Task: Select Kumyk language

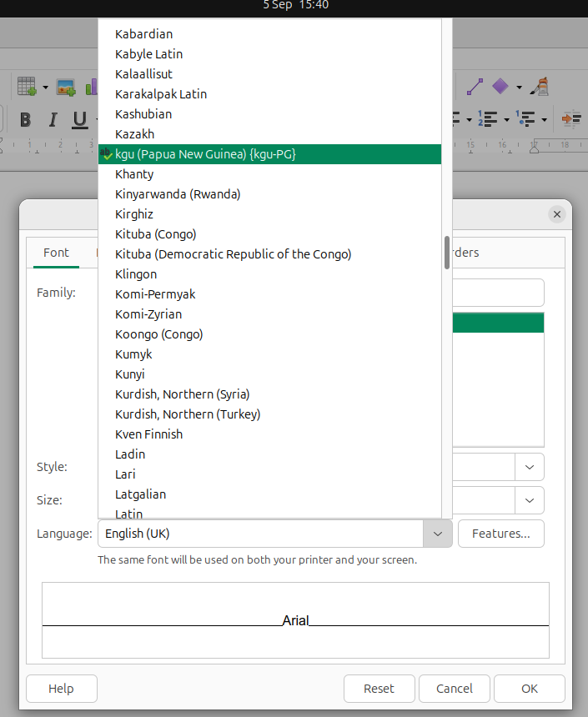Action: point(269,354)
